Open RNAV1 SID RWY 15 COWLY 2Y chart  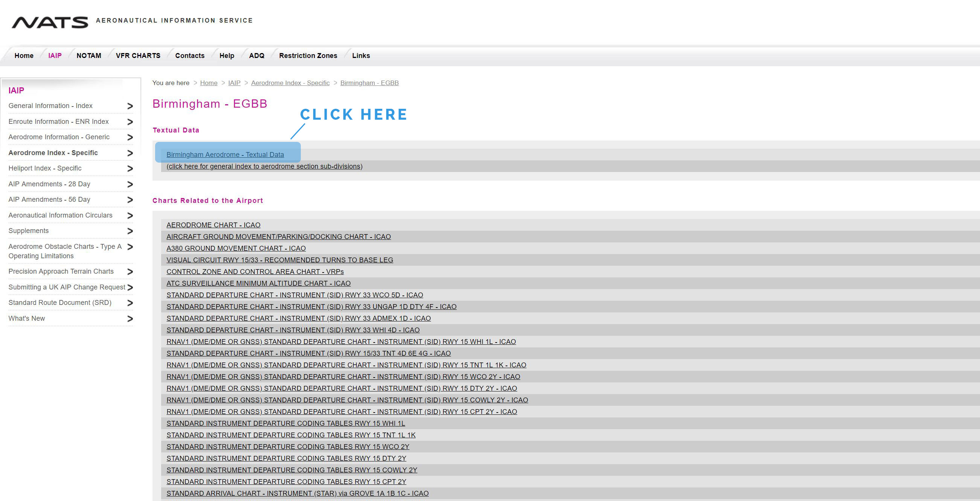[x=347, y=400]
